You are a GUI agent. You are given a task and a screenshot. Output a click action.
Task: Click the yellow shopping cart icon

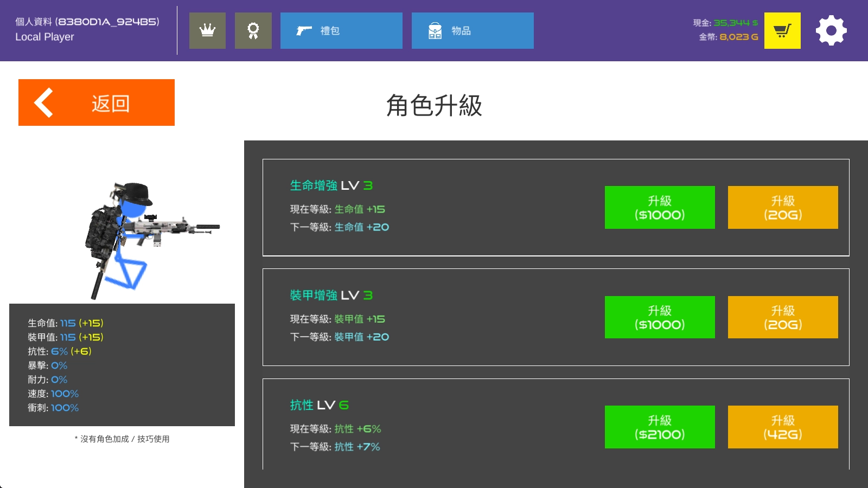click(x=782, y=30)
